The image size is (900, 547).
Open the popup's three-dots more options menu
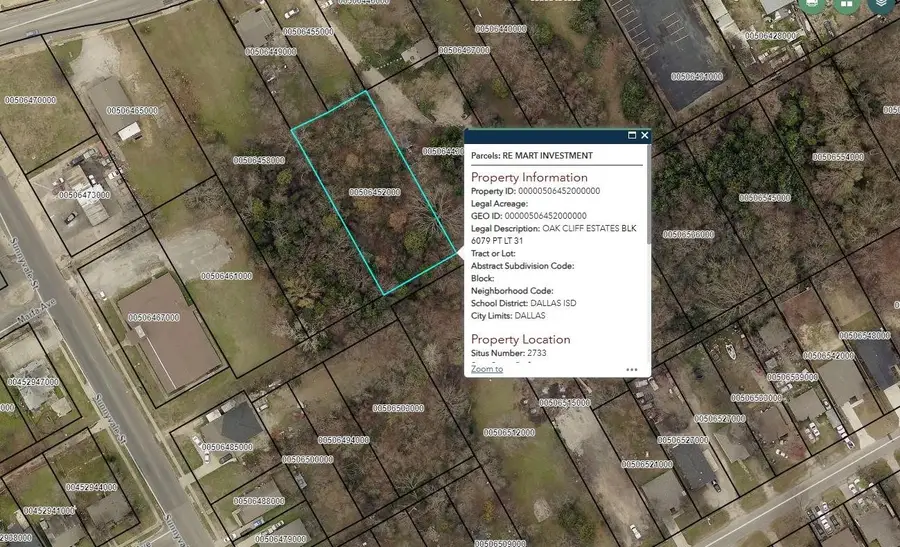click(x=632, y=369)
